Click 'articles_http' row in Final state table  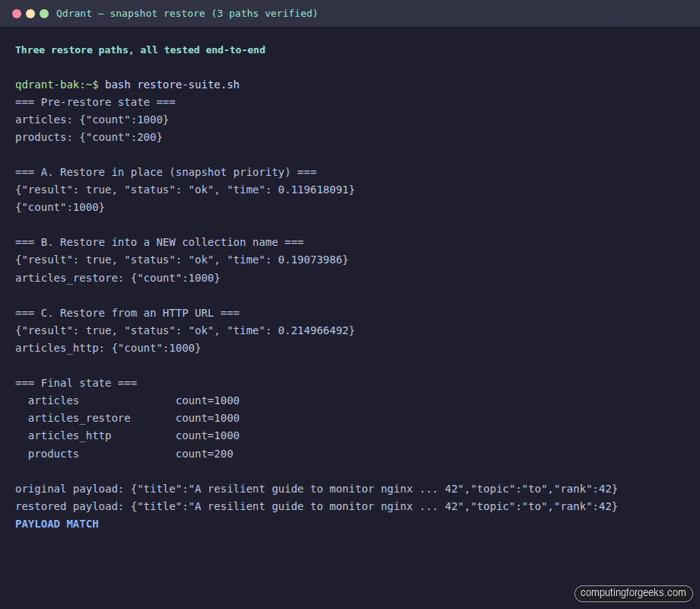133,435
